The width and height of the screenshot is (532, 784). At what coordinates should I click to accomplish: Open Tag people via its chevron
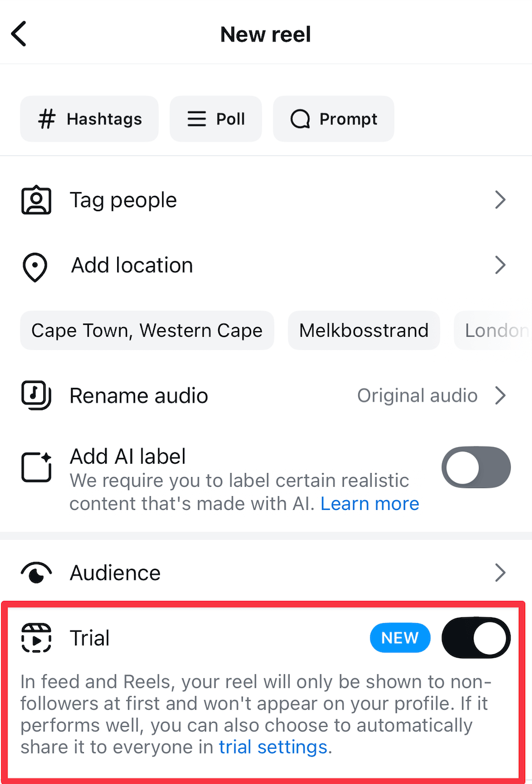[500, 200]
